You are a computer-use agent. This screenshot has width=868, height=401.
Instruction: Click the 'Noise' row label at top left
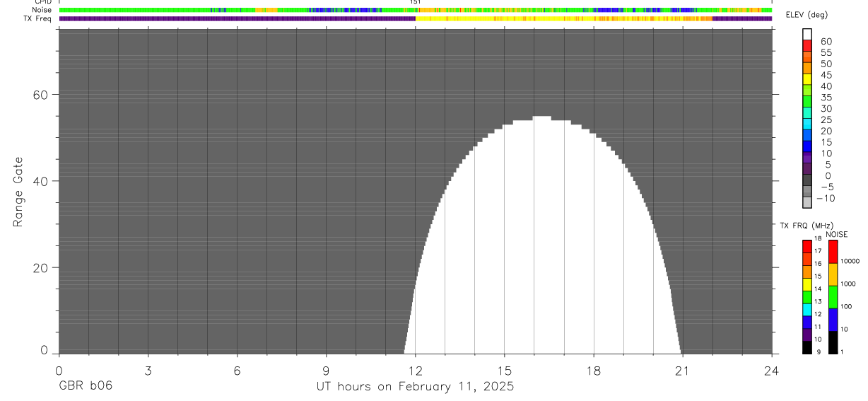[42, 11]
